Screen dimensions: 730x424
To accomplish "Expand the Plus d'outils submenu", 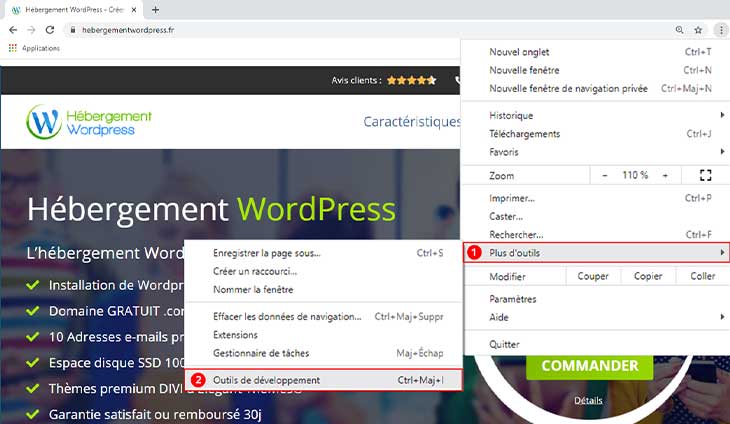I will 596,253.
